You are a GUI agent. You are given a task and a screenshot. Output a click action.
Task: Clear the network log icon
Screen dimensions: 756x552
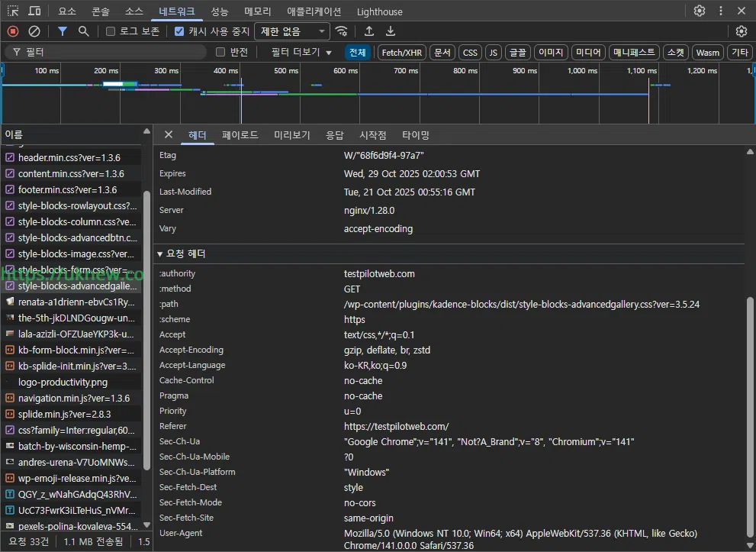(34, 31)
